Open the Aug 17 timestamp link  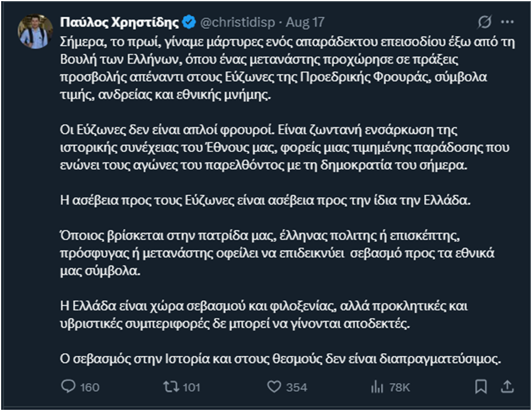[x=305, y=23]
